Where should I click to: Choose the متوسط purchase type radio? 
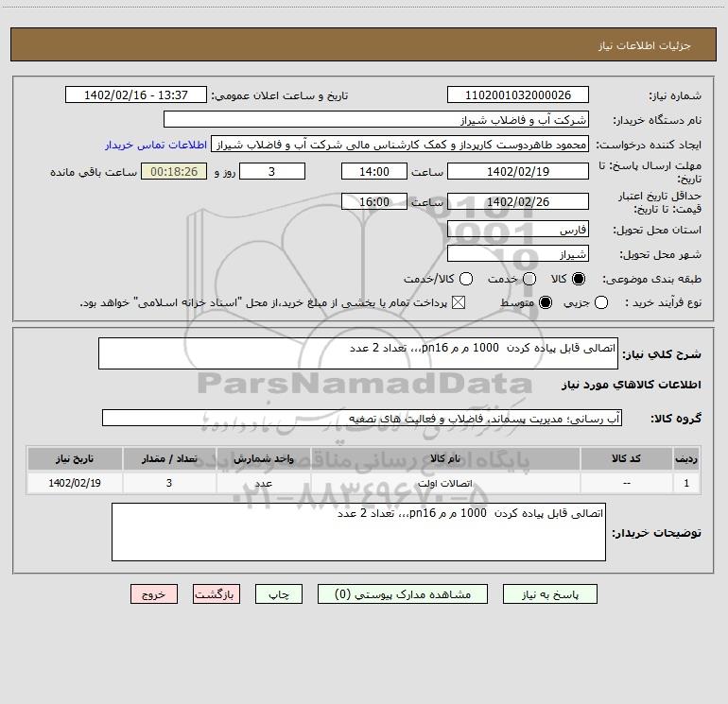[x=546, y=303]
